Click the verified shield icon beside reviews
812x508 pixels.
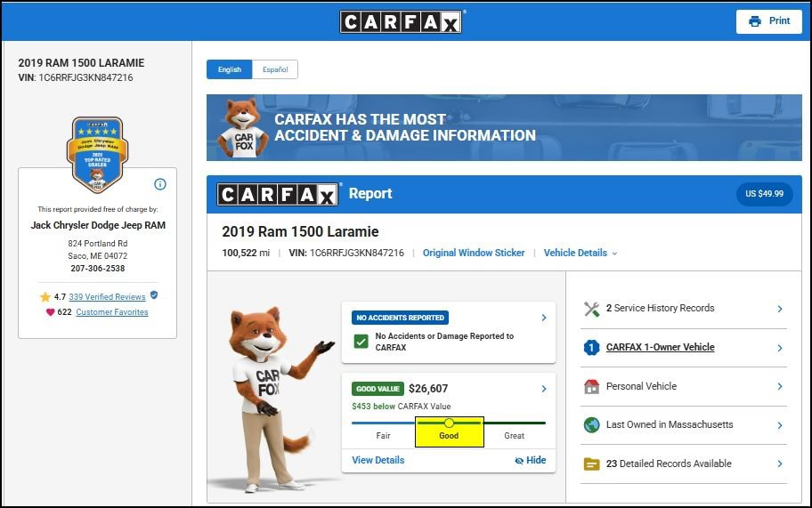click(x=154, y=295)
